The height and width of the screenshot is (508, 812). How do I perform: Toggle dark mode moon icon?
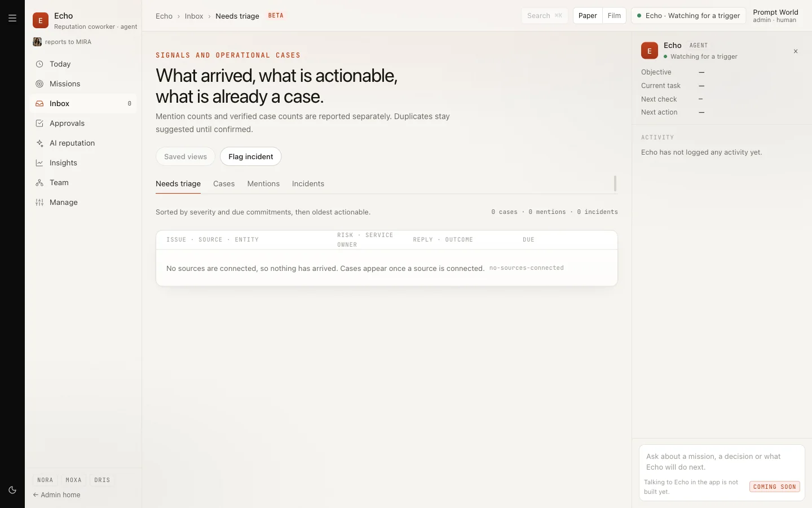(12, 490)
